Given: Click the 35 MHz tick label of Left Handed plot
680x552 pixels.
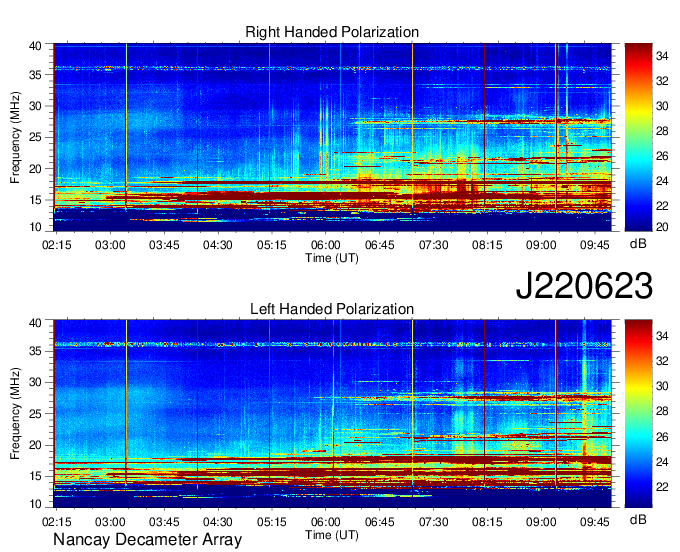Looking at the screenshot, I should coord(36,351).
